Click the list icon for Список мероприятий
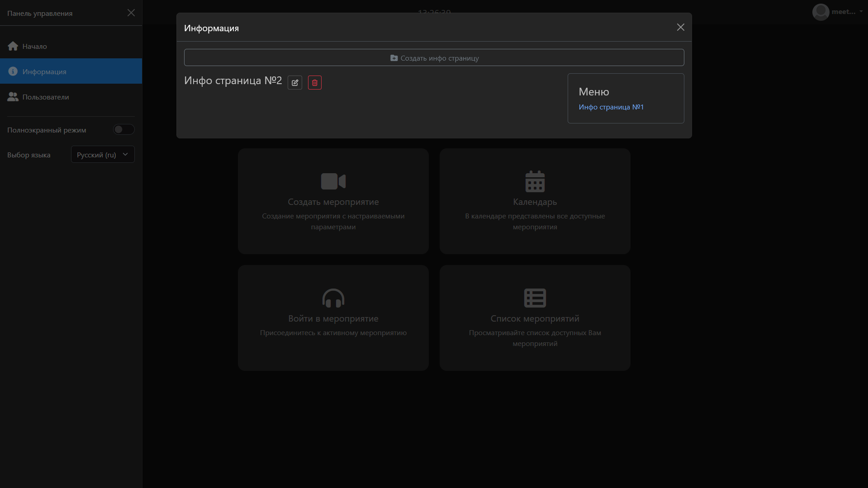Screen dimensions: 868x488 click(x=535, y=298)
